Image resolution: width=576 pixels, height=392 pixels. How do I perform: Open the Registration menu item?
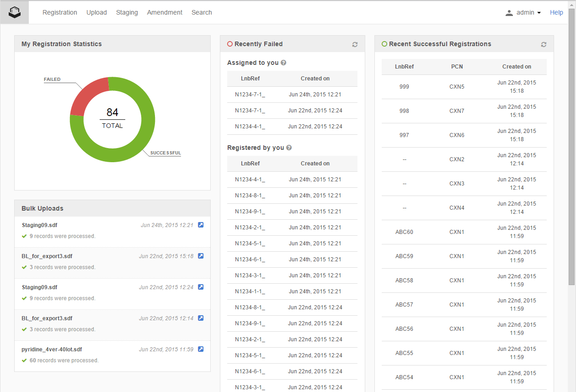click(60, 12)
